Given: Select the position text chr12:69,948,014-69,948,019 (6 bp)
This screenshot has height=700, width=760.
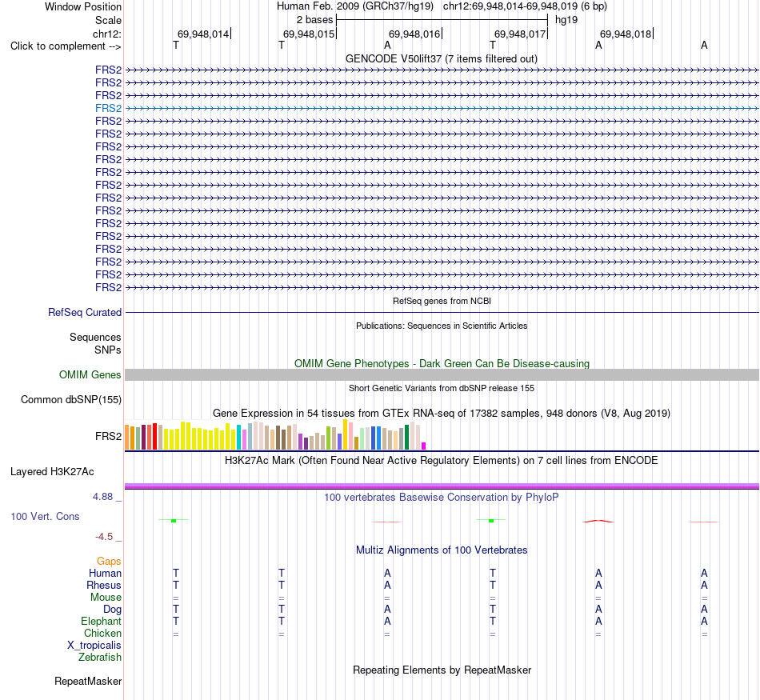Looking at the screenshot, I should point(525,6).
